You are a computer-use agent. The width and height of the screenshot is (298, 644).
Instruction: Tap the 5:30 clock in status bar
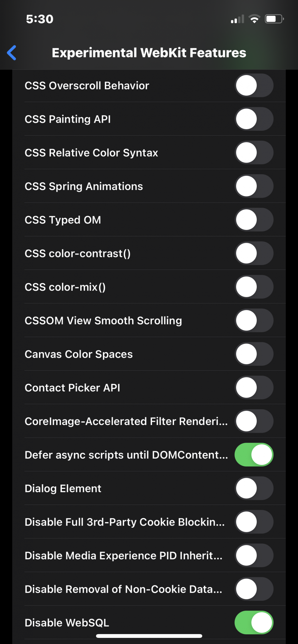click(x=40, y=19)
